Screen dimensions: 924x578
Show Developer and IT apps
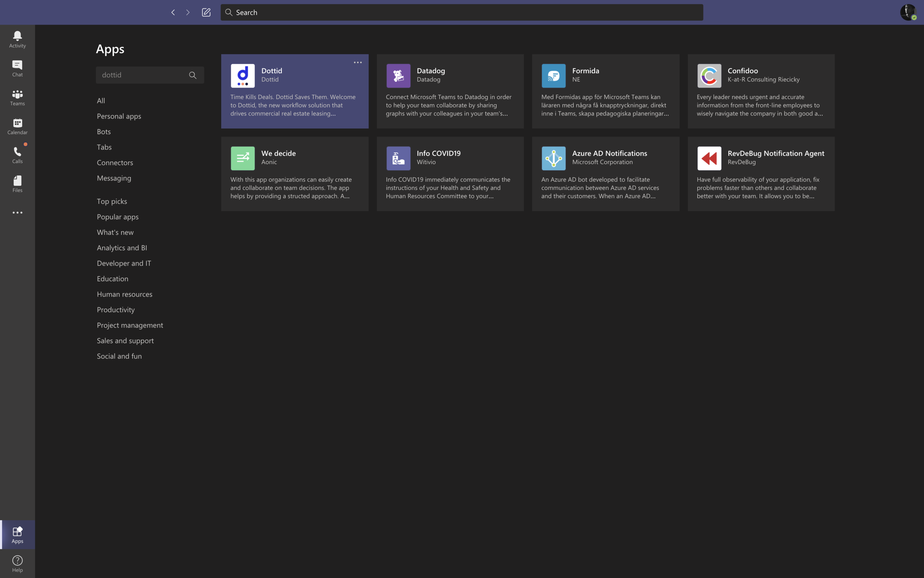click(124, 263)
